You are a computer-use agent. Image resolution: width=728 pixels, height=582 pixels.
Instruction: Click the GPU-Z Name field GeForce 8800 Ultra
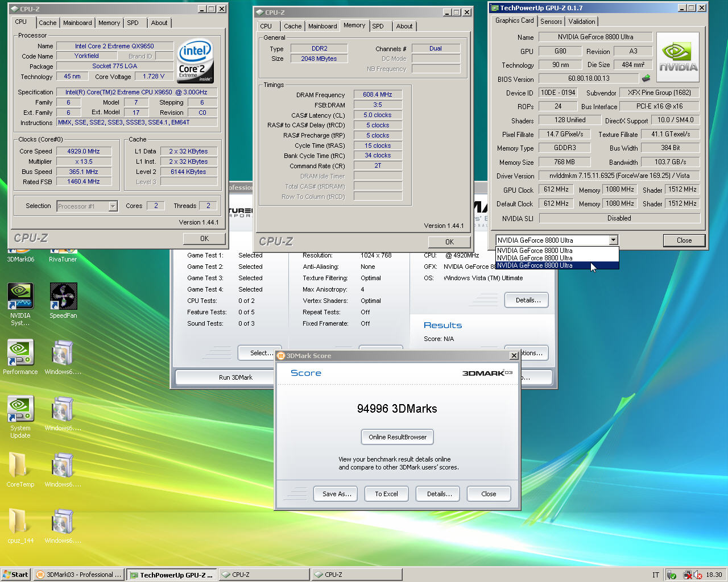click(x=595, y=37)
